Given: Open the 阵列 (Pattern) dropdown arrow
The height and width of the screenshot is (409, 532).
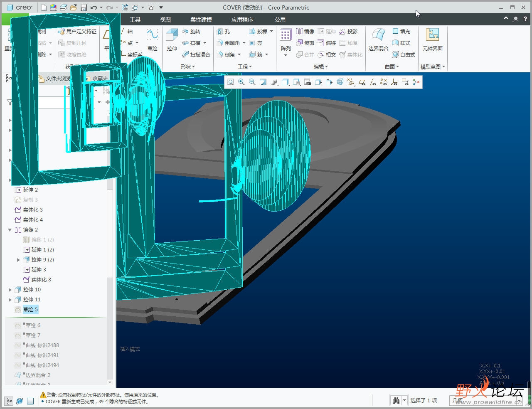Looking at the screenshot, I should click(x=286, y=55).
